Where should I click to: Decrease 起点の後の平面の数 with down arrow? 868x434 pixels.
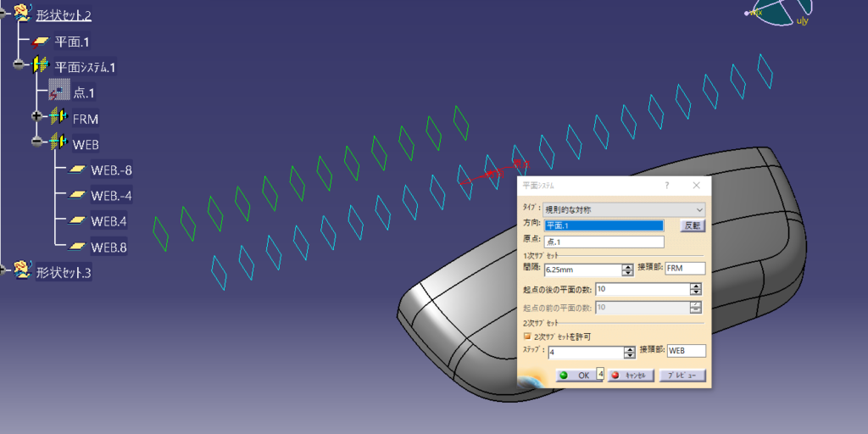point(696,292)
